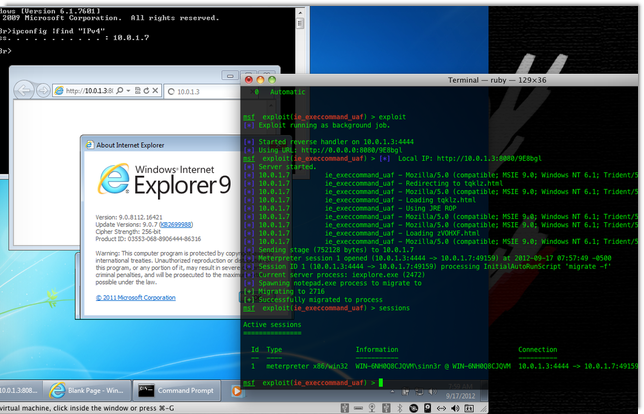Open the © 2011 Microsoft Corporation link
The image size is (644, 414).
click(x=136, y=298)
